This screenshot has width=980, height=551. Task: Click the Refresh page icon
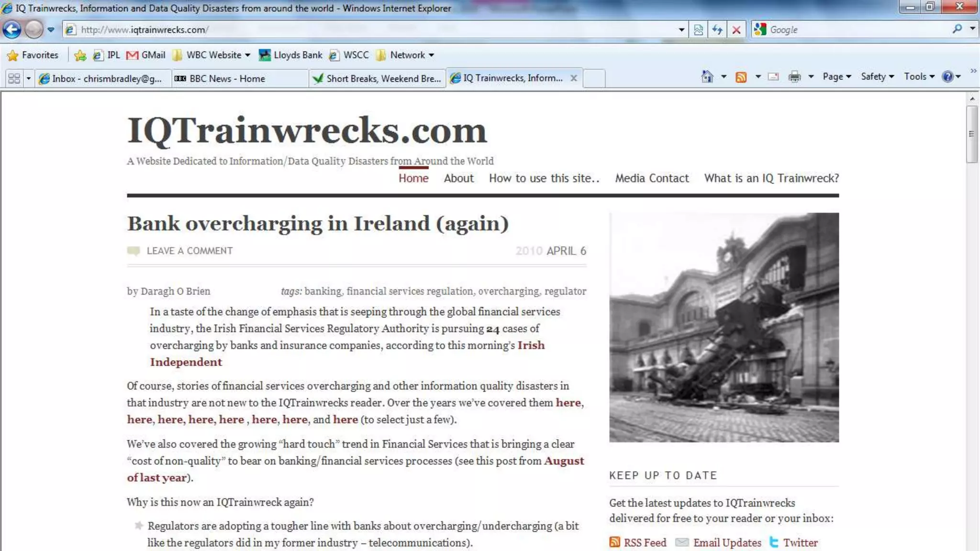(x=717, y=30)
